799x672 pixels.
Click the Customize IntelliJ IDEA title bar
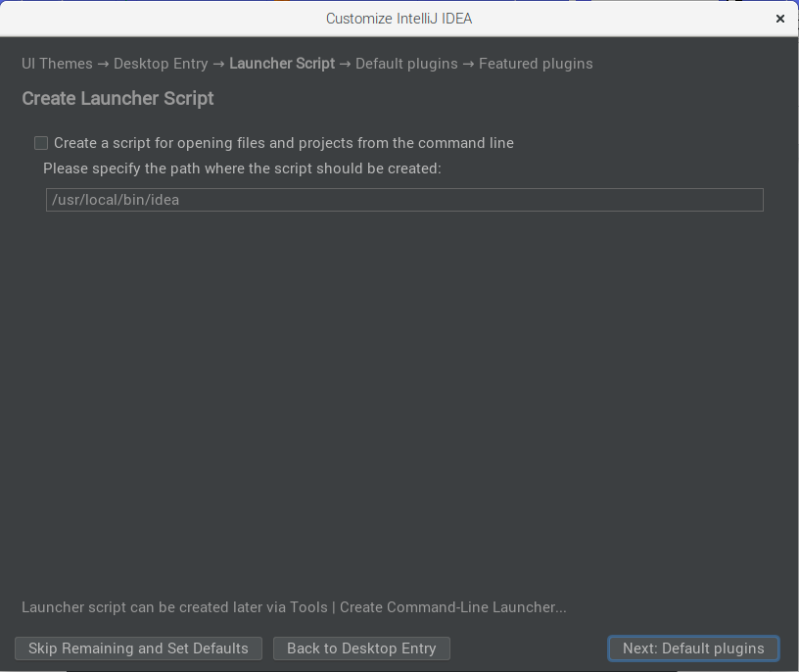coord(399,19)
